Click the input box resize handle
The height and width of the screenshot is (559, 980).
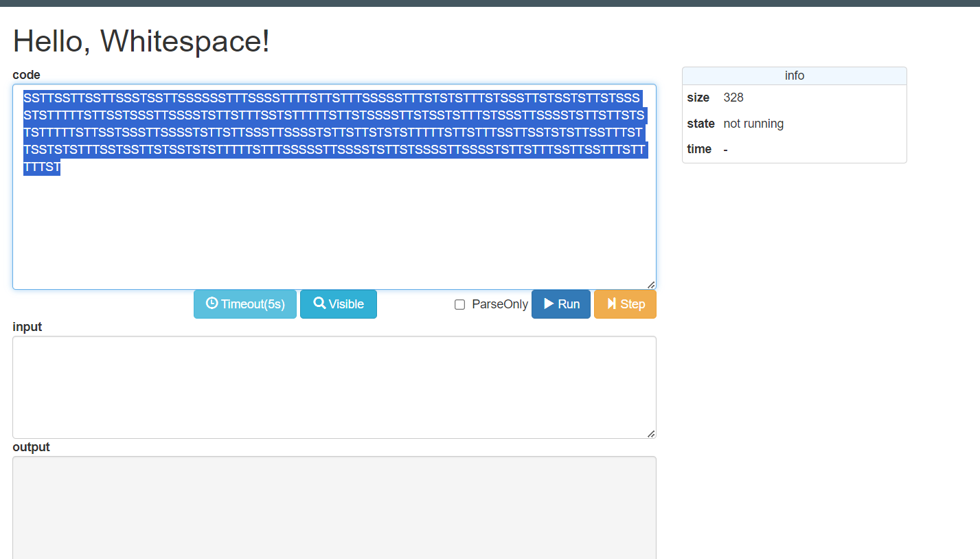651,433
